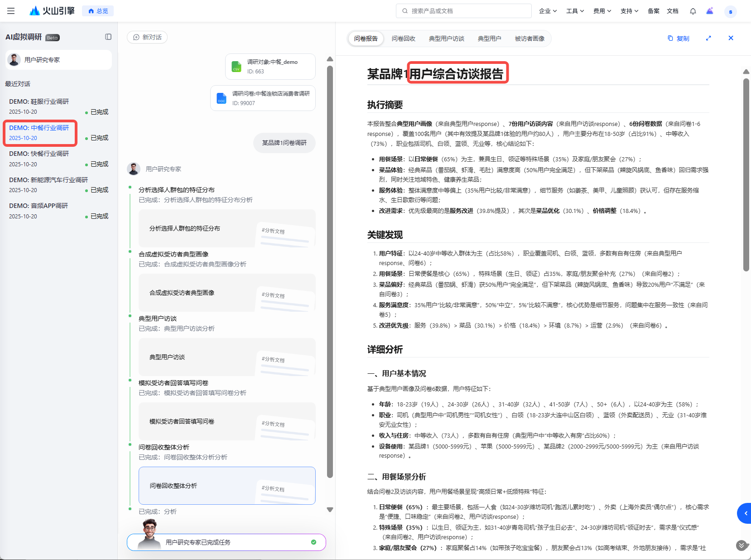Viewport: 751px width, 560px height.
Task: Go to the 总览 overview page
Action: (x=98, y=11)
